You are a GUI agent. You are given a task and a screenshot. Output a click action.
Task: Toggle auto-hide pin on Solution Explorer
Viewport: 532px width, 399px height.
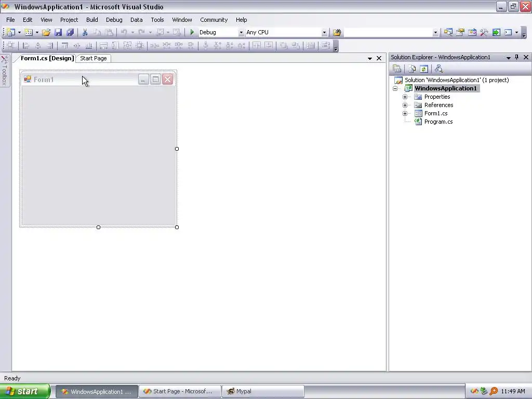517,57
